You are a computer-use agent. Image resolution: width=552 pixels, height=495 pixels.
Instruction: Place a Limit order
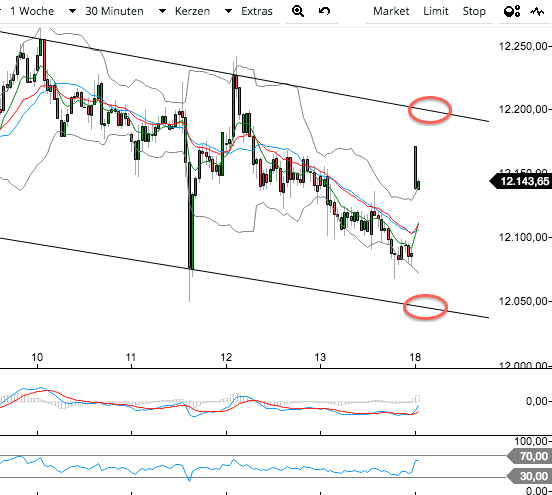click(x=436, y=11)
